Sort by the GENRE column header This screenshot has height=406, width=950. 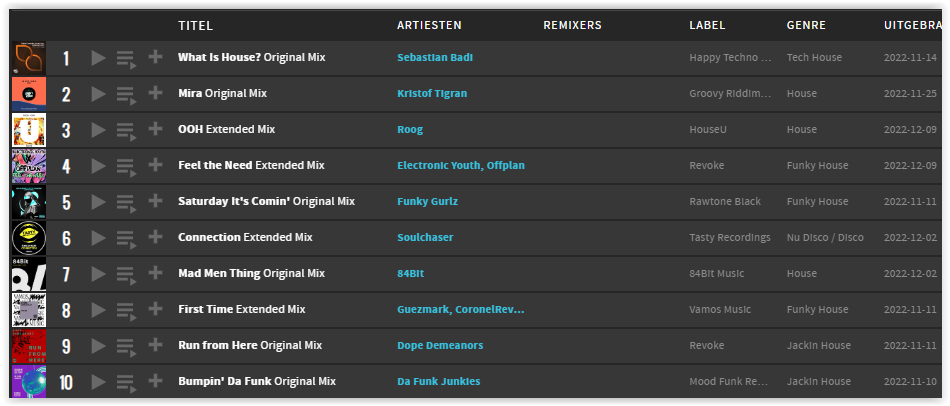point(806,25)
